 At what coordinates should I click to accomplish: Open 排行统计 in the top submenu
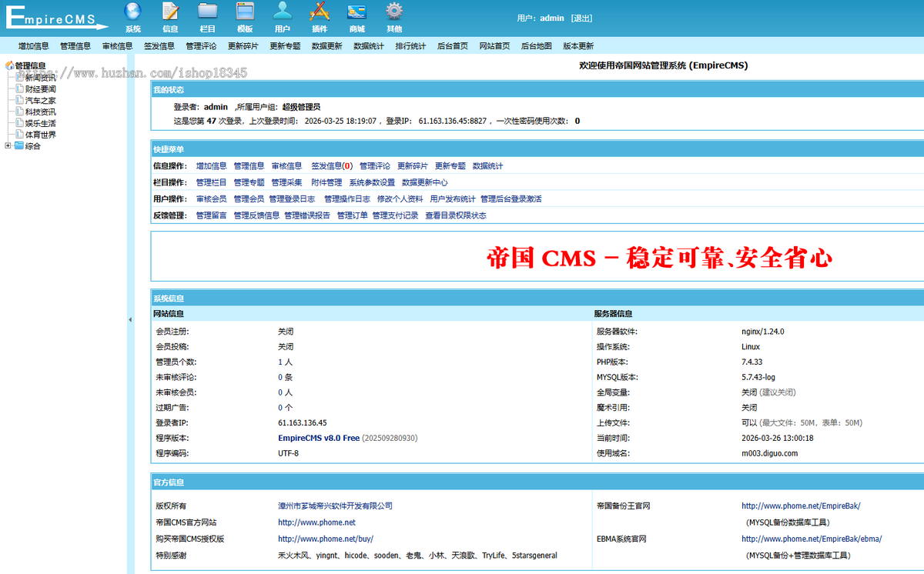410,46
